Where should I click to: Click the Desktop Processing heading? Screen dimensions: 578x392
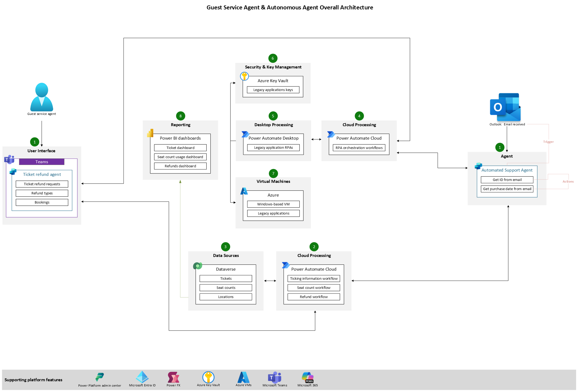274,125
